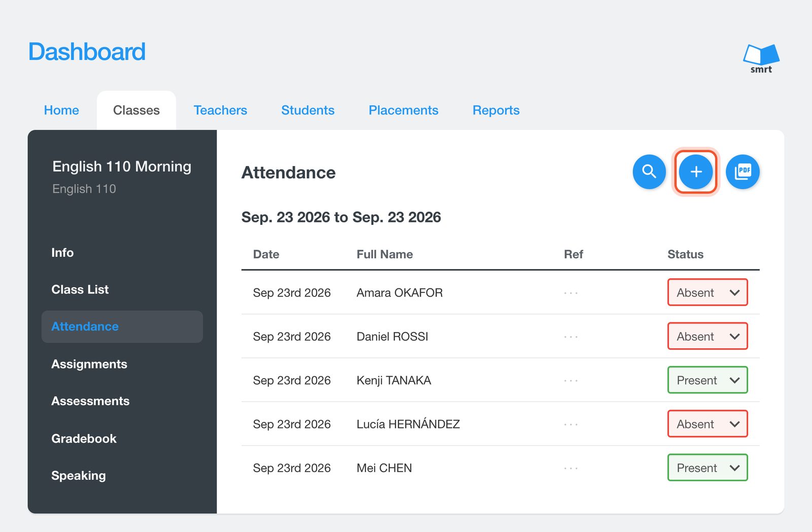The height and width of the screenshot is (532, 812).
Task: Select Class List in the sidebar
Action: tap(80, 289)
